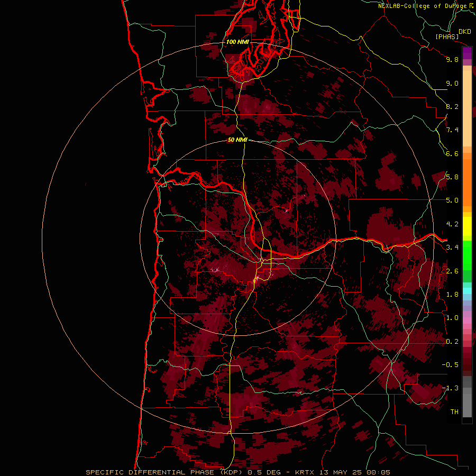Click the KRTX station identifier in the caption

point(305,472)
